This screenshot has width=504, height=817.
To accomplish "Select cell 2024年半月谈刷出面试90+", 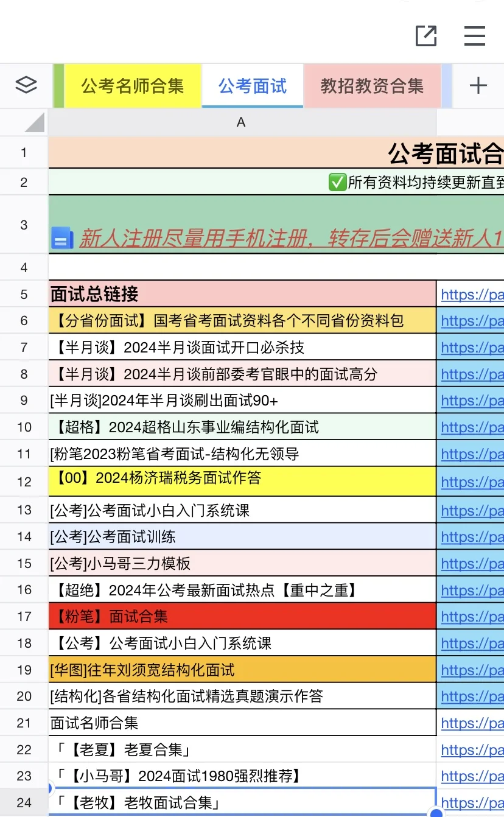I will coord(242,401).
